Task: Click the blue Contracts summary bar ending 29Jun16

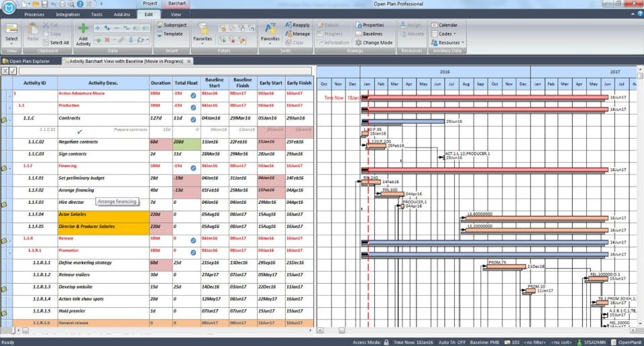Action: [x=403, y=121]
